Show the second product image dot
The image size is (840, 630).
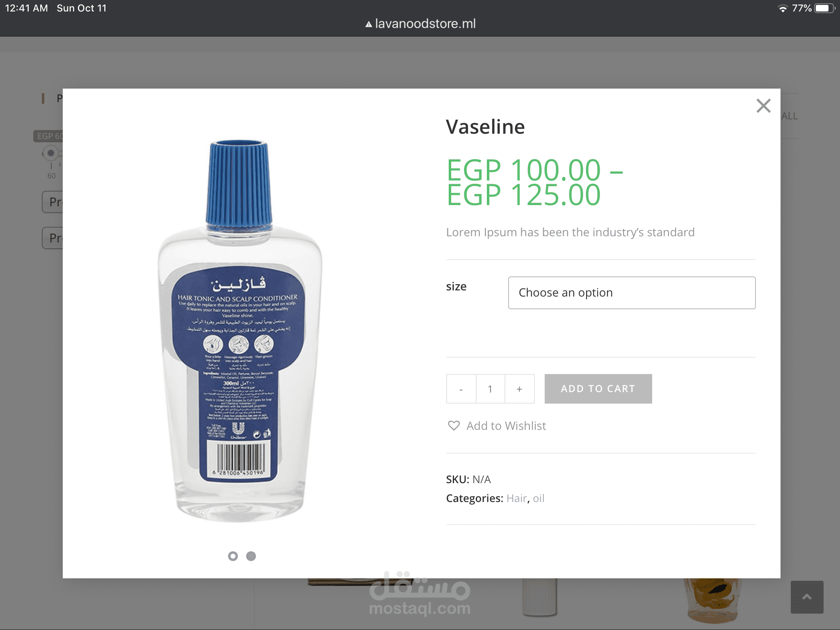(251, 556)
